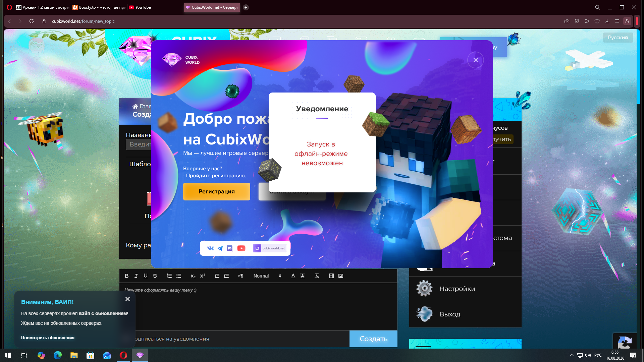
Task: Insert an image into the topic
Action: coord(341,276)
